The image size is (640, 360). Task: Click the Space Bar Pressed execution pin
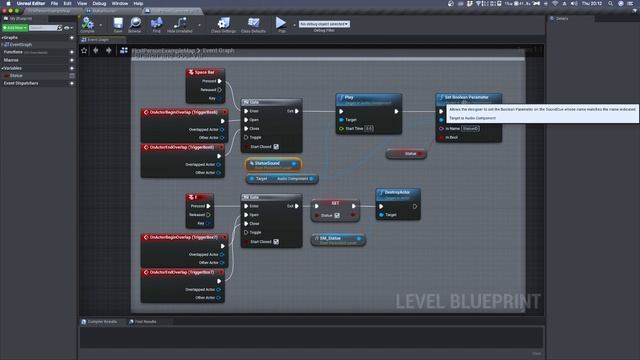pyautogui.click(x=220, y=81)
